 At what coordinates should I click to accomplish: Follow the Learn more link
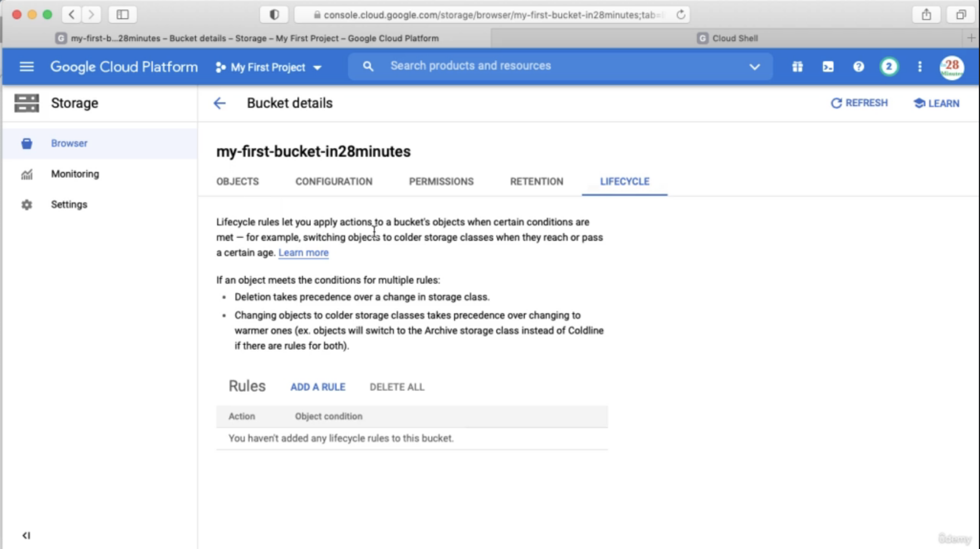(x=303, y=253)
